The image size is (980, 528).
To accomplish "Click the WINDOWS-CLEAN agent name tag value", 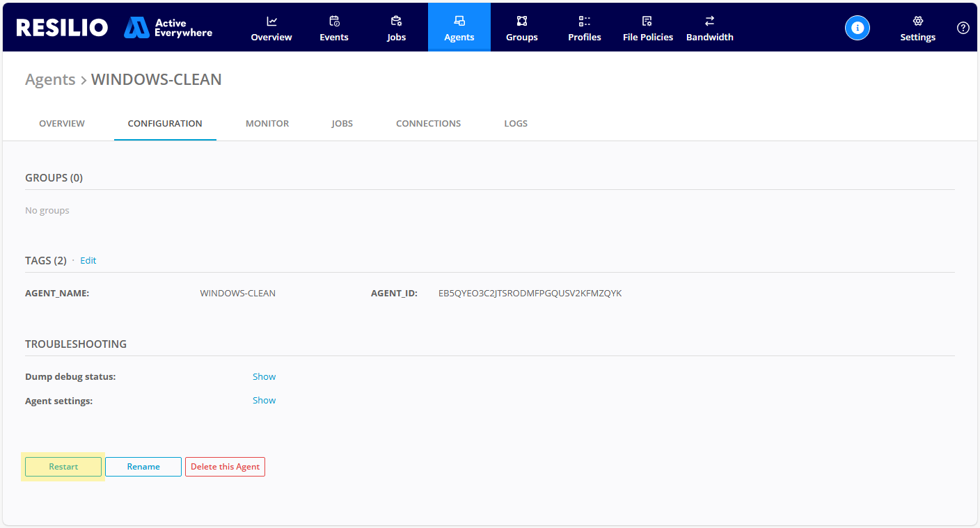I will click(x=238, y=294).
